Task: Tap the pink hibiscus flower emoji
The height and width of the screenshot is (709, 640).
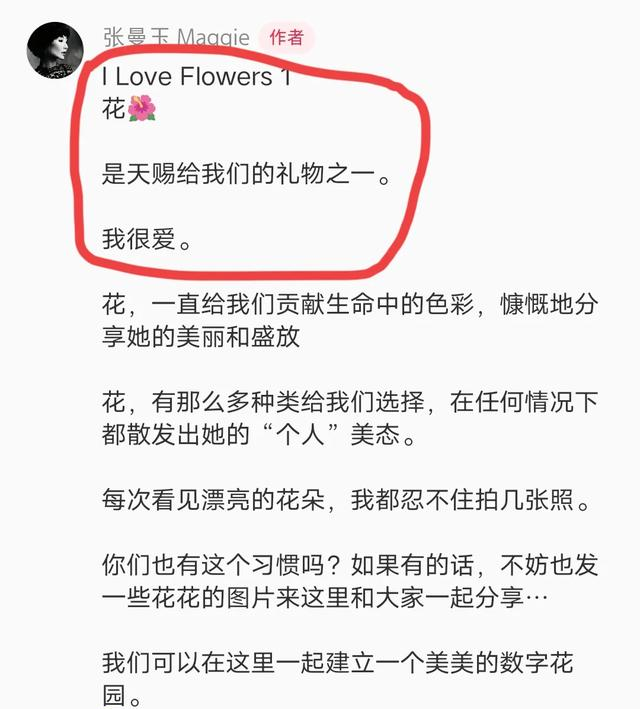Action: click(x=142, y=109)
